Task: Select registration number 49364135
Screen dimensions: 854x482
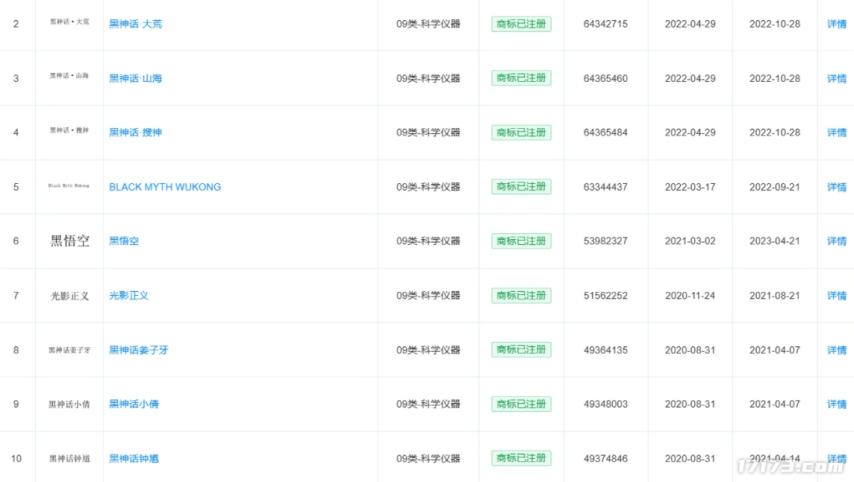Action: pos(606,350)
